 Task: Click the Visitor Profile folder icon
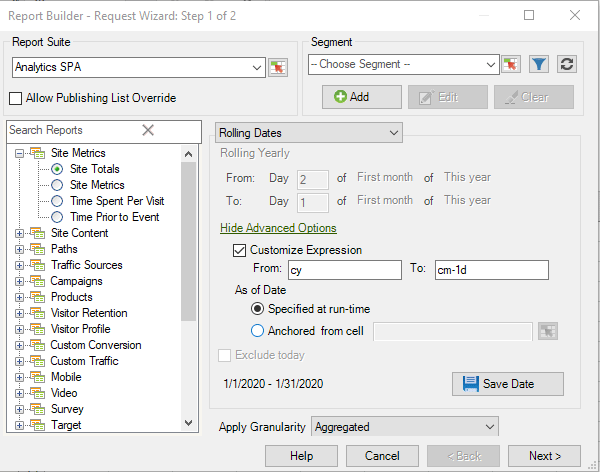click(38, 329)
